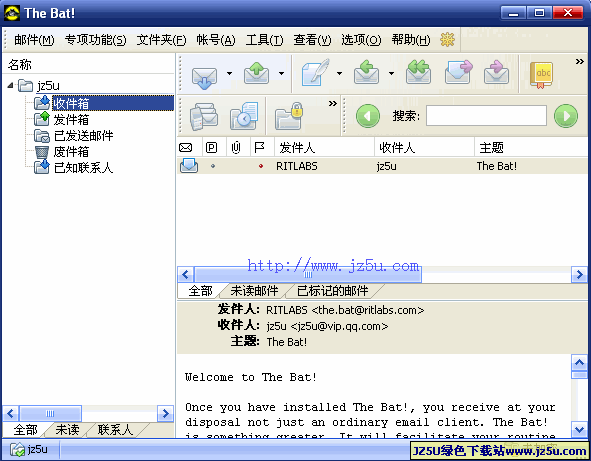Open dropdown arrow next to Reply
This screenshot has width=591, height=461.
(x=391, y=73)
